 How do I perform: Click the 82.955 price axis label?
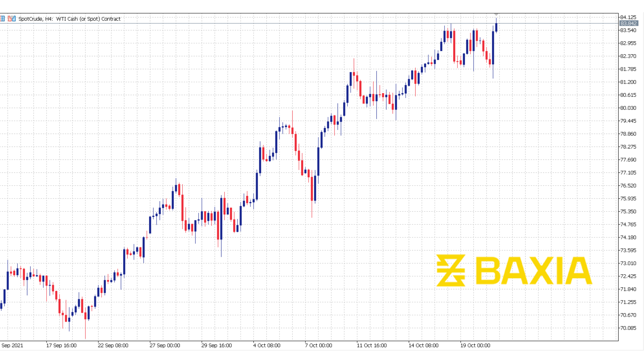[x=628, y=43]
